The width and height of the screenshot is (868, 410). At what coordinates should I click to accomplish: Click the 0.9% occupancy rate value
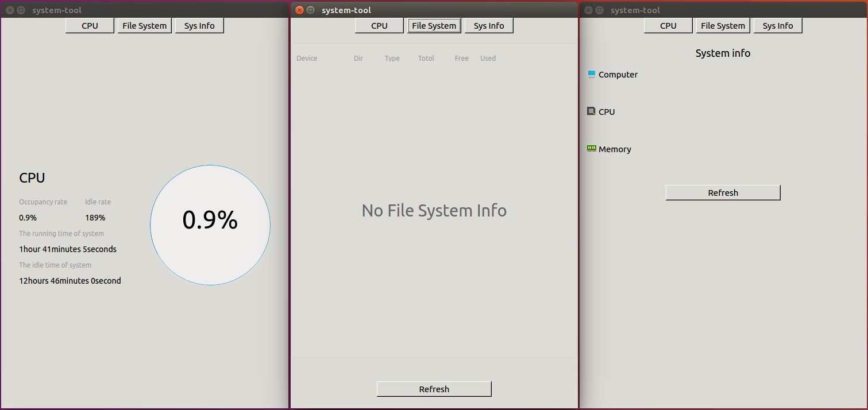(x=28, y=217)
